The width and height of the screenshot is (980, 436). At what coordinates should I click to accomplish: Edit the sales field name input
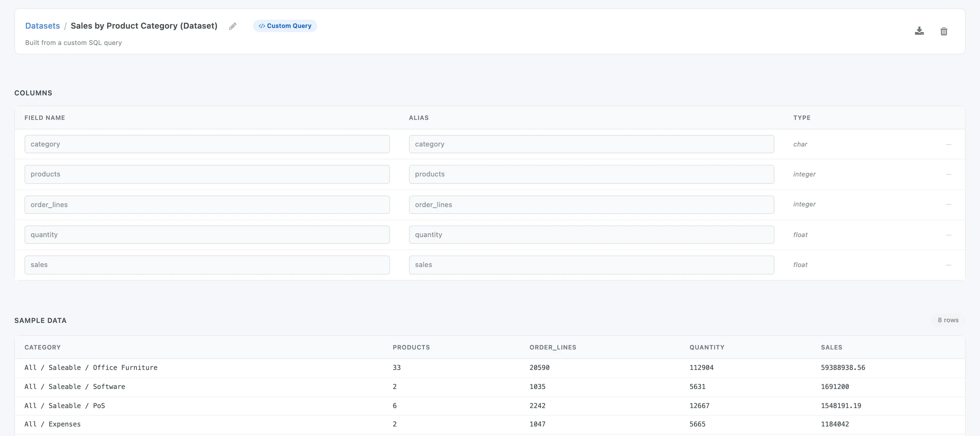[x=207, y=265]
